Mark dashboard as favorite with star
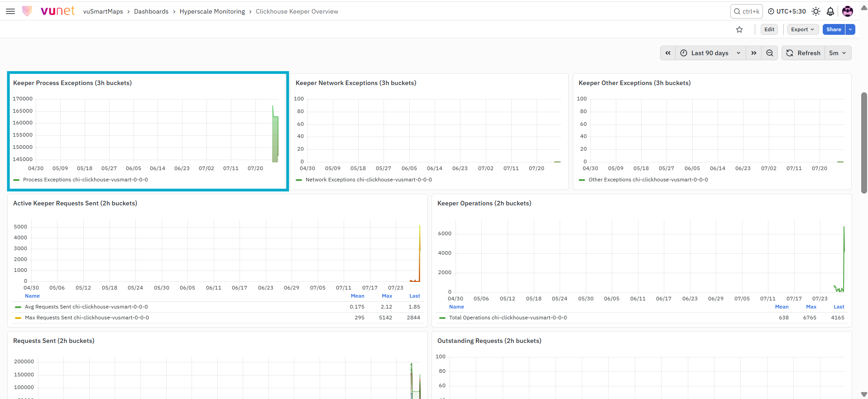 (x=739, y=29)
